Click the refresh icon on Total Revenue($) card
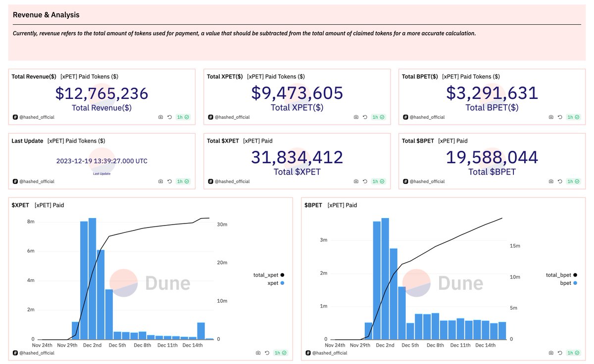The image size is (594, 364). [x=170, y=117]
